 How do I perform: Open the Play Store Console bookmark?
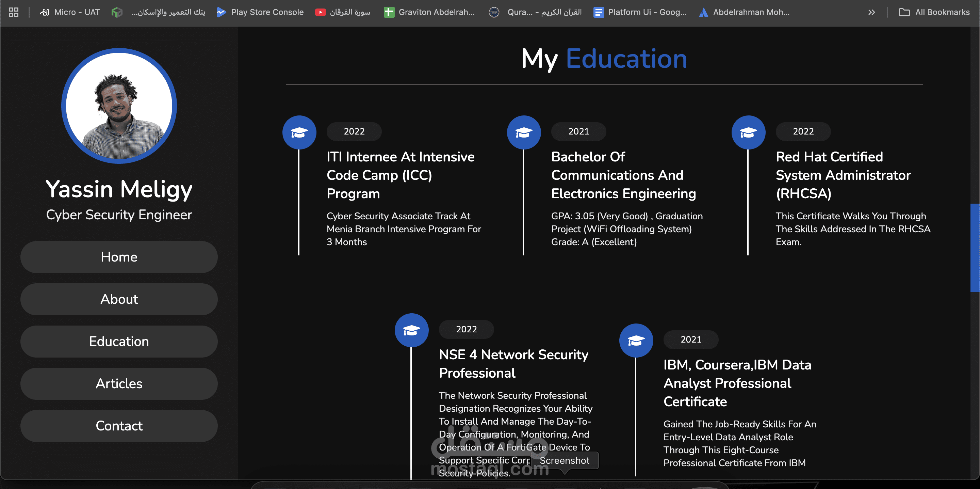pos(260,12)
